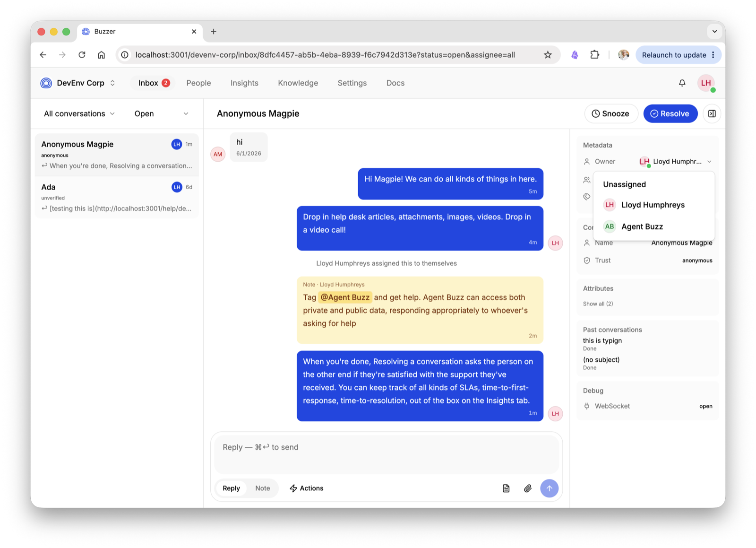Click the attachment paperclip icon
756x548 pixels.
click(528, 488)
